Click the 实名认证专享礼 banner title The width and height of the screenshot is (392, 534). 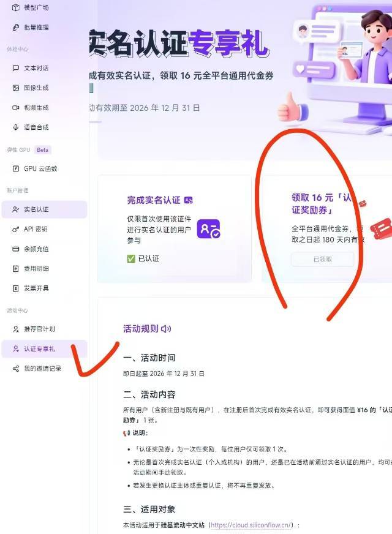point(179,43)
